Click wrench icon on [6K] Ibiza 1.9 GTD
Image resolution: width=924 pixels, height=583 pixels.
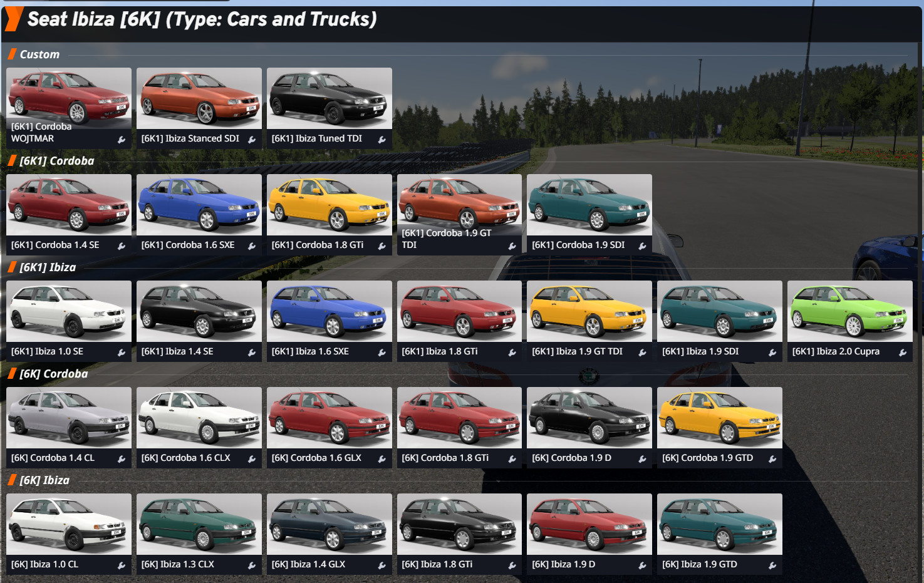(773, 565)
